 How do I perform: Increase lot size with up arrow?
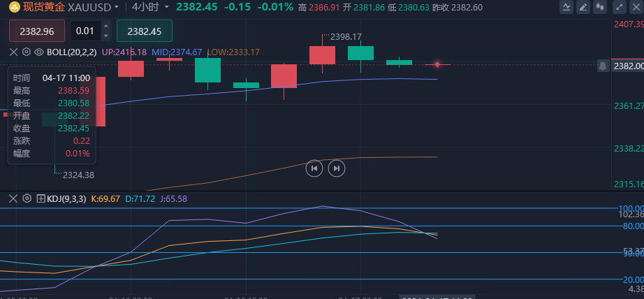105,27
